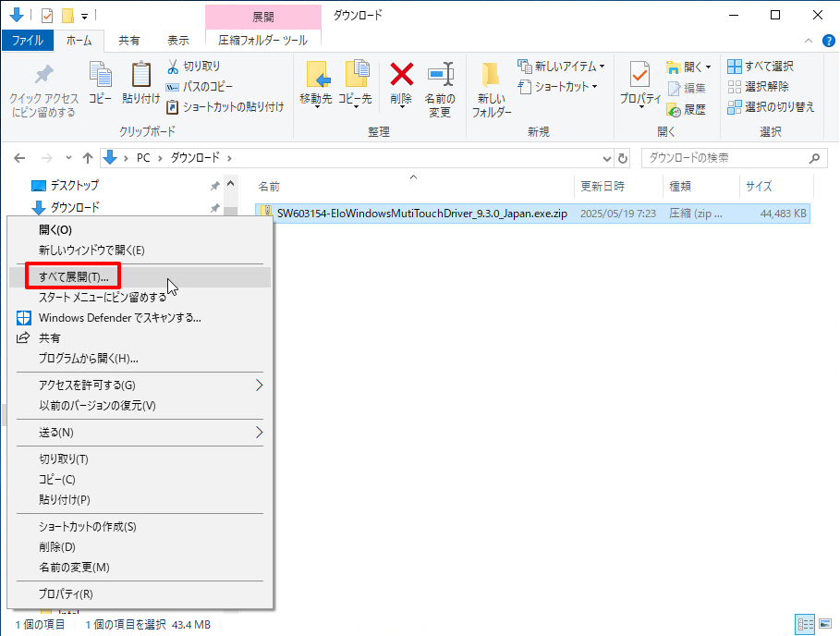Click the Cut scissors icon
This screenshot has height=636, width=840.
(173, 67)
